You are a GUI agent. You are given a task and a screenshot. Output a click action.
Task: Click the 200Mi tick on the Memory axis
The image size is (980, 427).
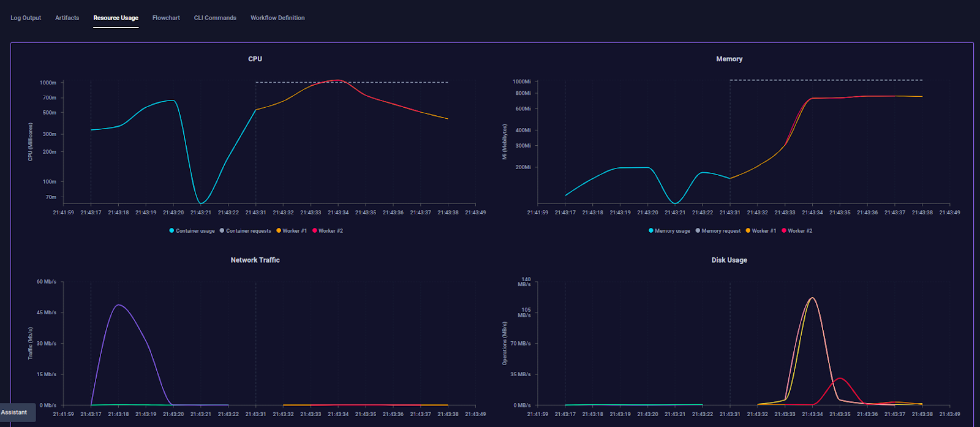[x=523, y=167]
